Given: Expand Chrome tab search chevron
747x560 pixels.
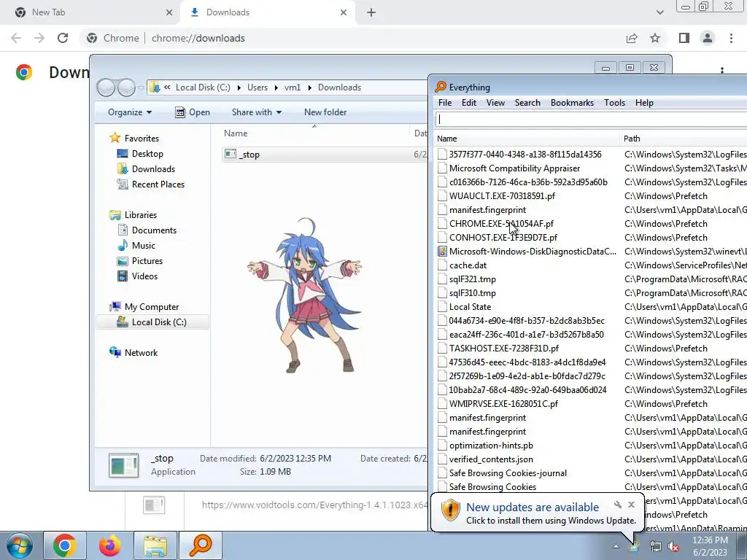Looking at the screenshot, I should [659, 12].
